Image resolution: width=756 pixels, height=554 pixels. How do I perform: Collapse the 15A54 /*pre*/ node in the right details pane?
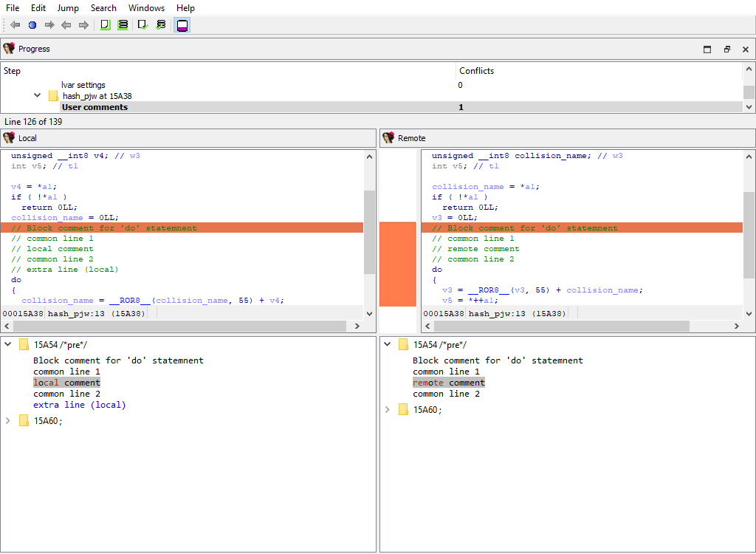388,344
